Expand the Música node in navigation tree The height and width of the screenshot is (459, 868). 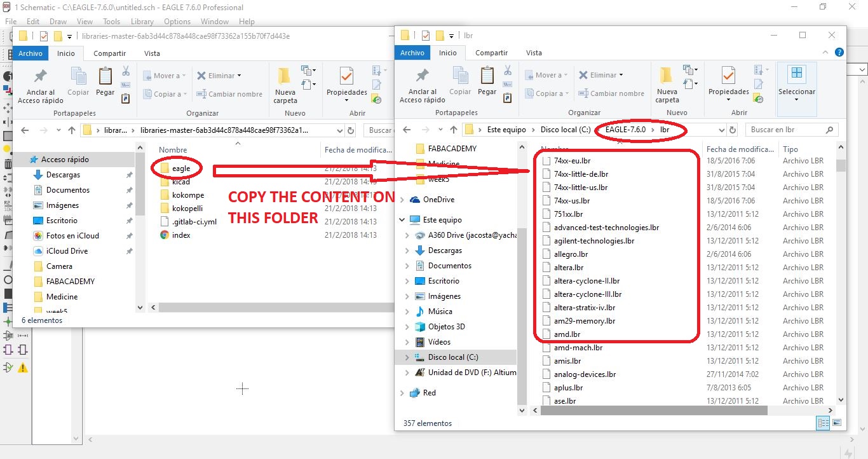tap(407, 312)
